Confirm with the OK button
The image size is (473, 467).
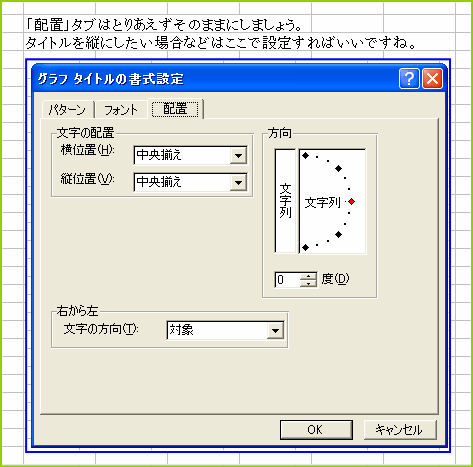[316, 430]
